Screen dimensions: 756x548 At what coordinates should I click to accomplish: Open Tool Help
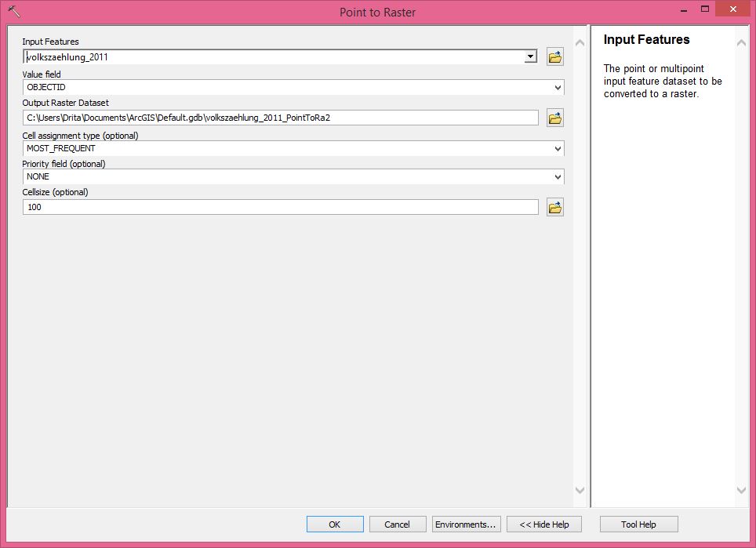coord(638,524)
